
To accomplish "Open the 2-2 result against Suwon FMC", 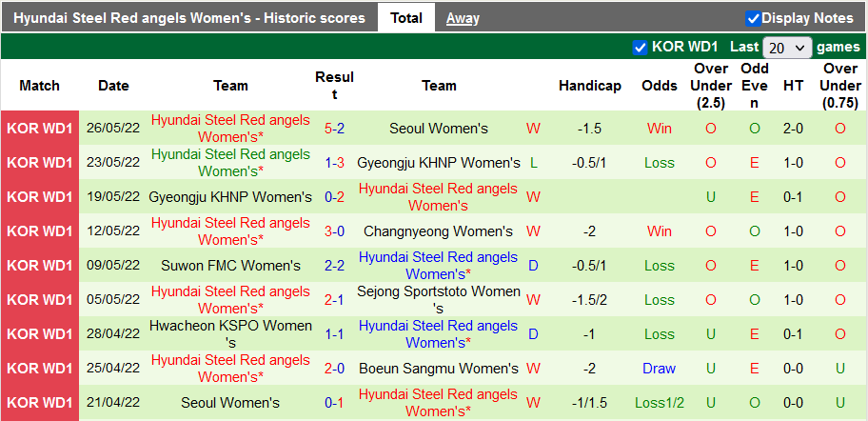I will 334,266.
